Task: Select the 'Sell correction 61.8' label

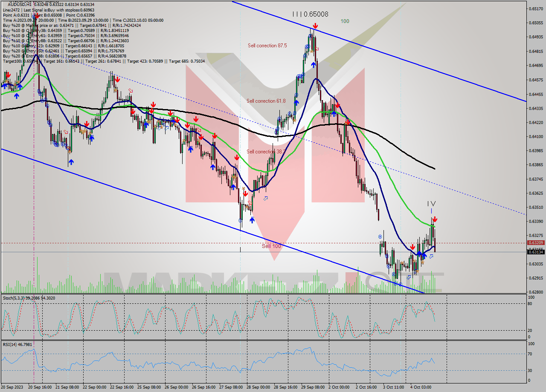Action: click(x=266, y=101)
